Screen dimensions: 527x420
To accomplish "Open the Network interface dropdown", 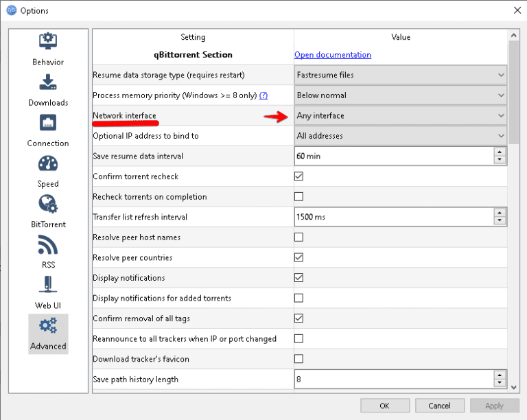I will (401, 115).
